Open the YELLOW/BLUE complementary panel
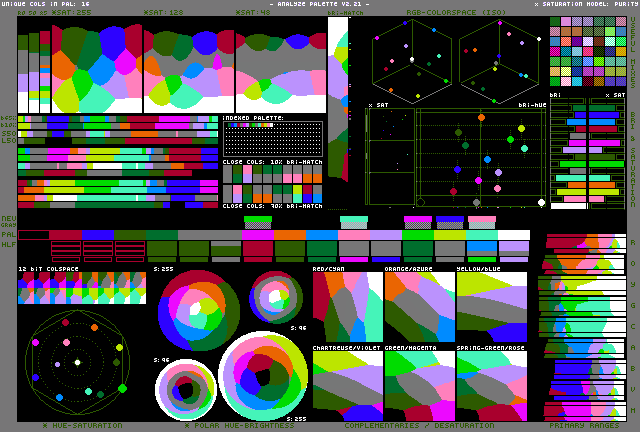The width and height of the screenshot is (640, 432). click(x=492, y=307)
